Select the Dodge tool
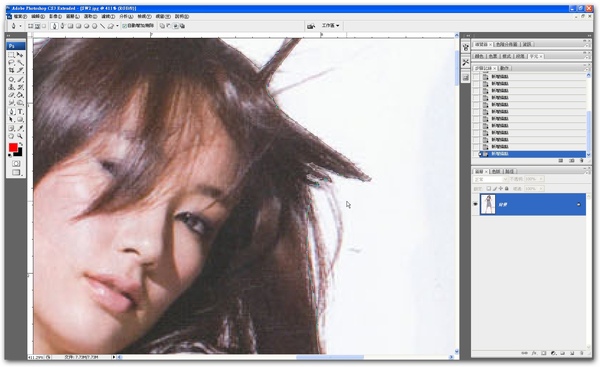The height and width of the screenshot is (367, 600). coord(20,103)
